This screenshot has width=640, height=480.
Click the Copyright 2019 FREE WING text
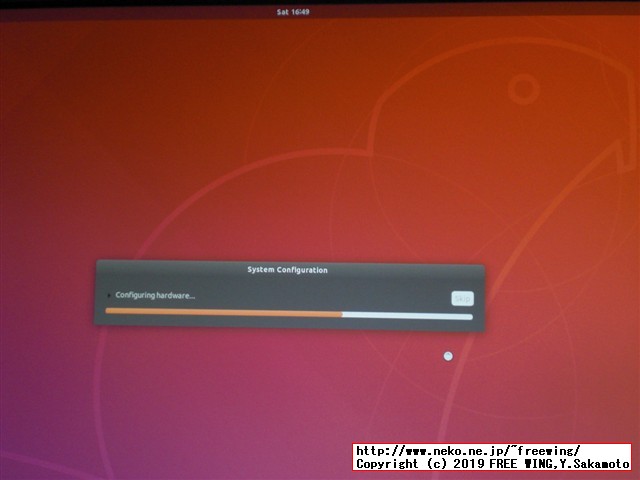(x=493, y=464)
